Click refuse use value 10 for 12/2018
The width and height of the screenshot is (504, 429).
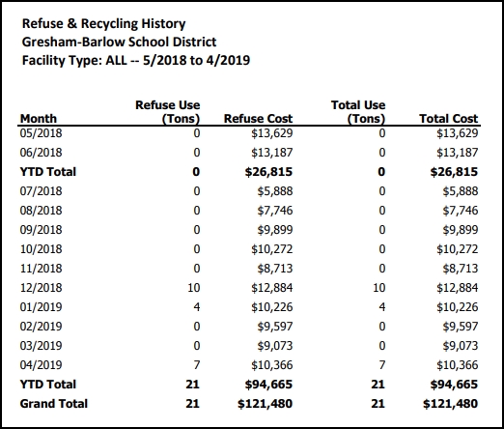[194, 288]
